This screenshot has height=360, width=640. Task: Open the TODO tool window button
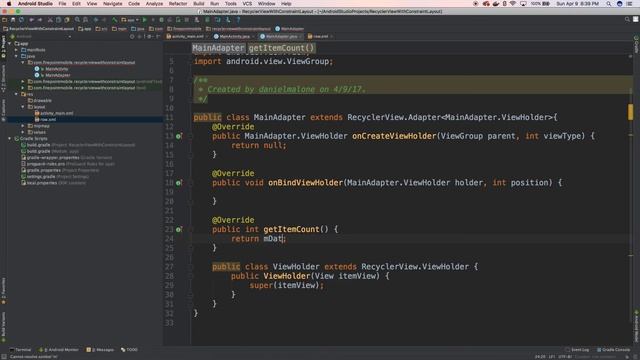[129, 350]
